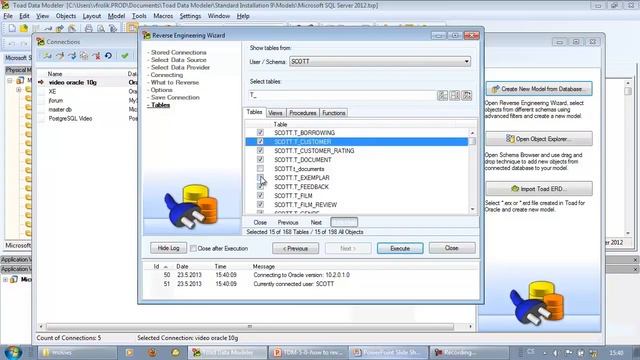Click the highlighted icon right of printer group
The image size is (640, 360).
(131, 28)
